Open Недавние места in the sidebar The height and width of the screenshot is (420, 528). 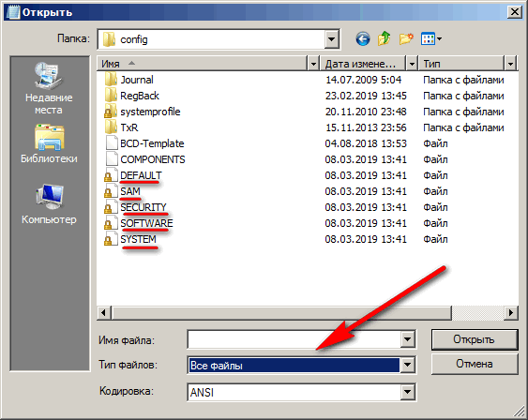[x=49, y=88]
